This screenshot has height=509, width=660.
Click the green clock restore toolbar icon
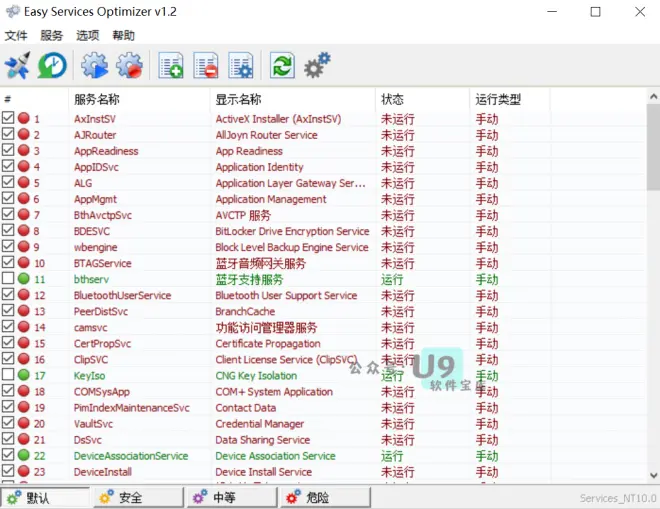click(x=52, y=65)
